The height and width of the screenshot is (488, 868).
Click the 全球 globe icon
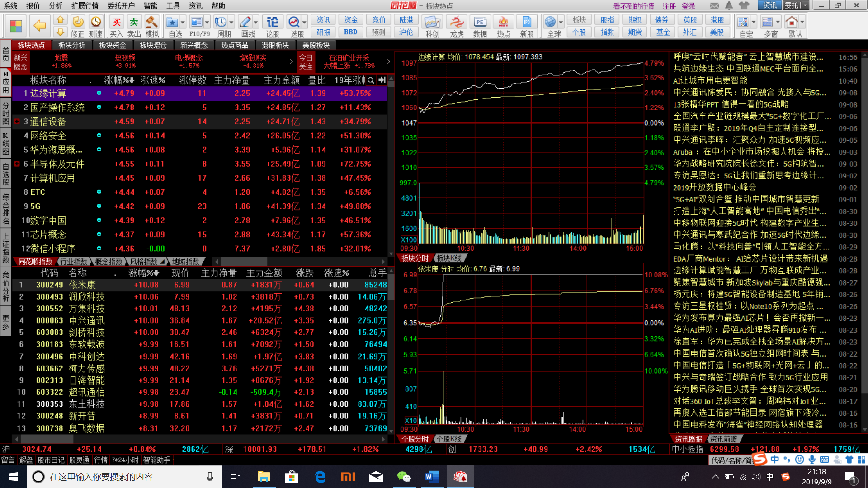(550, 22)
